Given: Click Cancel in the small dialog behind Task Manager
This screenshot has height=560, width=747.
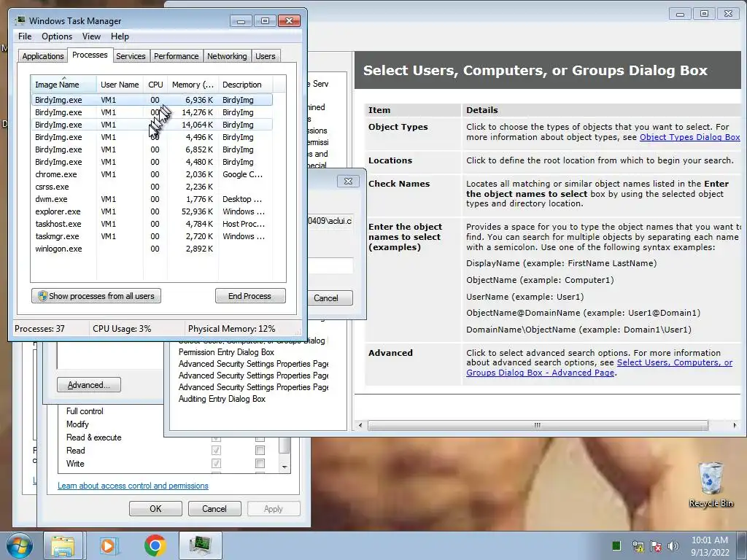Looking at the screenshot, I should pos(330,298).
